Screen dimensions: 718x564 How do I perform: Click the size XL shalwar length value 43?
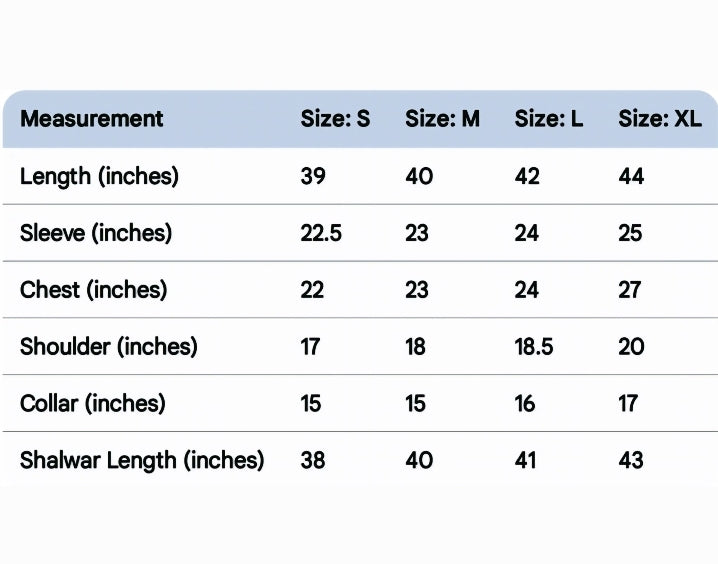coord(631,461)
